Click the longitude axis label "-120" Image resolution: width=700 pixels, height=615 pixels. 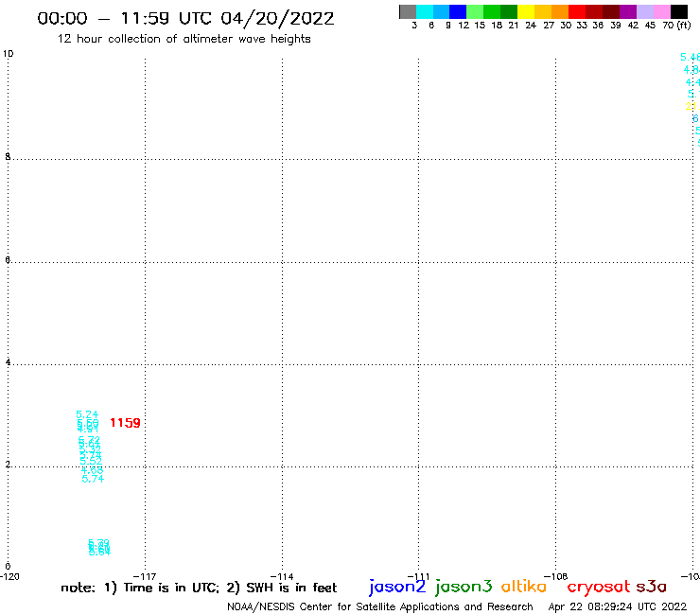(9, 576)
